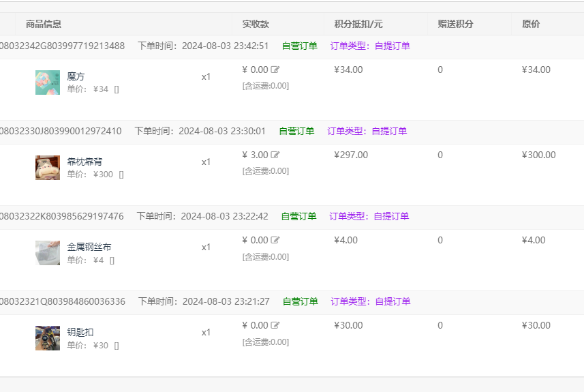Open the 钥匙扣 product thumbnail
Image resolution: width=584 pixels, height=392 pixels.
point(48,338)
